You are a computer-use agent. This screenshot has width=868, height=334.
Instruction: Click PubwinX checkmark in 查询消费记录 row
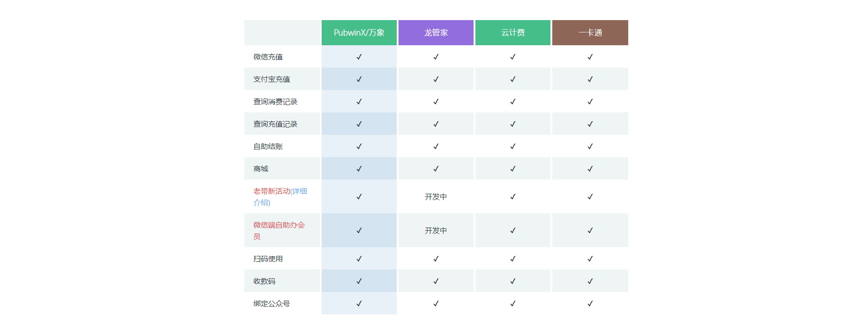tap(359, 101)
